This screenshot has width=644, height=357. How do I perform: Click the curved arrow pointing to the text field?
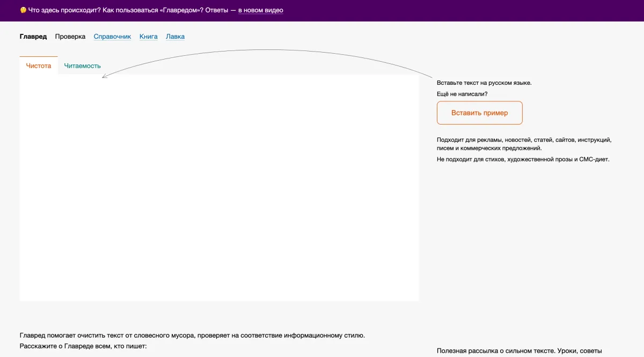tap(268, 51)
